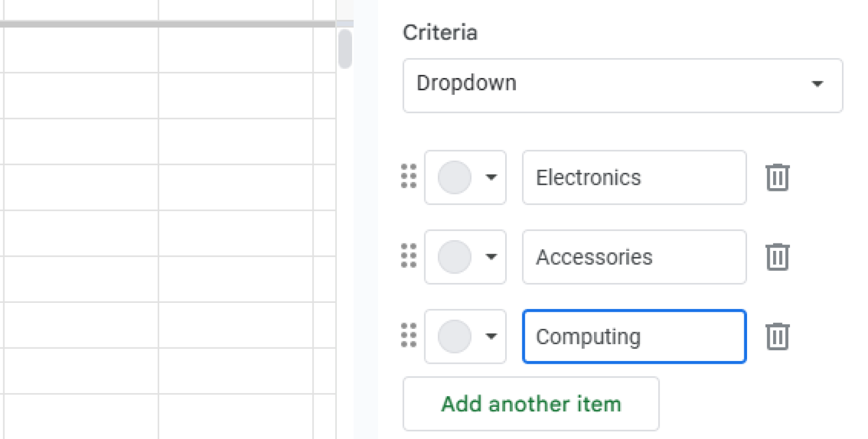Delete the Accessories dropdown item
This screenshot has width=868, height=439.
click(777, 257)
